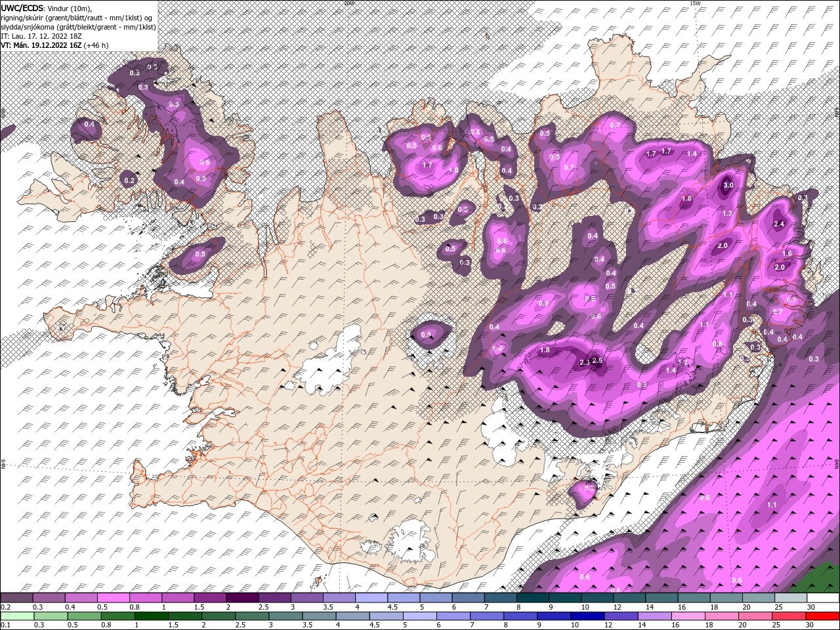This screenshot has width=840, height=630.
Task: Click the 'rigning/skúrir (grænt/blátt/rautt - mm/1klst) og' line
Action: coord(76,18)
